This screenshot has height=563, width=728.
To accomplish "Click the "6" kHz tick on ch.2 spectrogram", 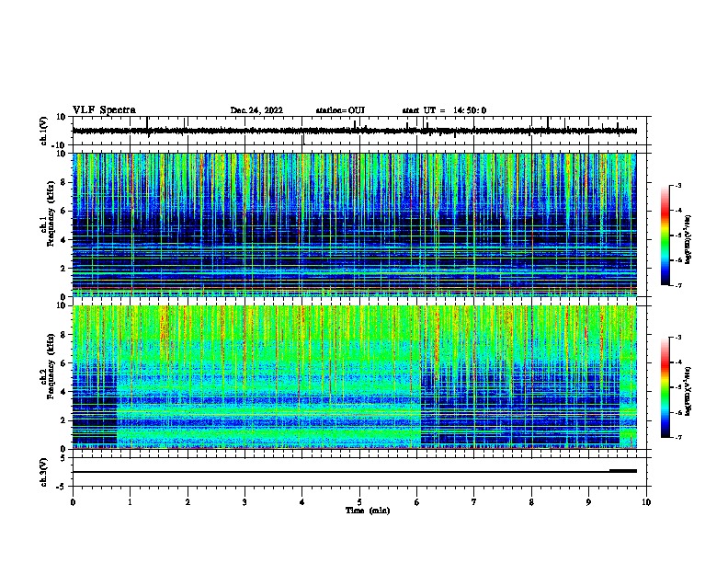I will (64, 363).
